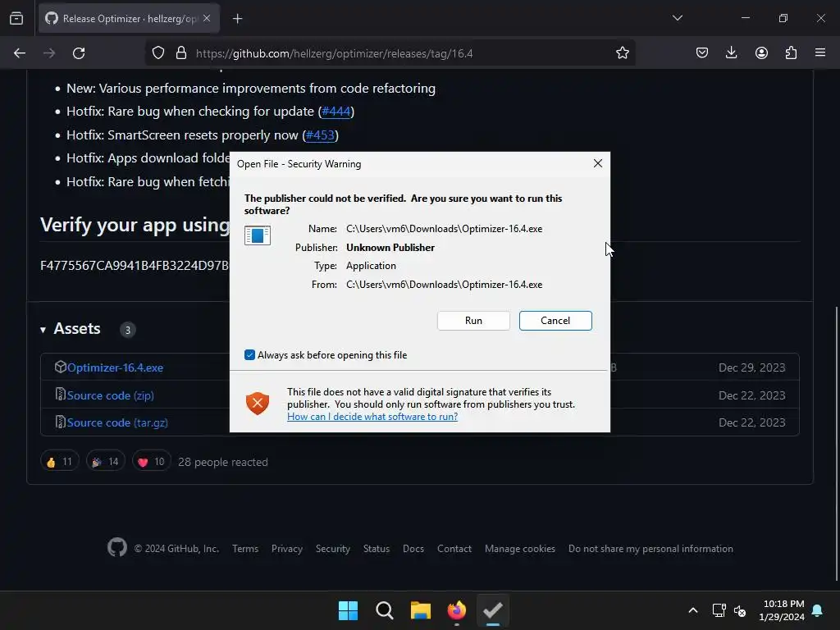Image resolution: width=840 pixels, height=630 pixels.
Task: Close the Security Warning dialog
Action: point(598,163)
